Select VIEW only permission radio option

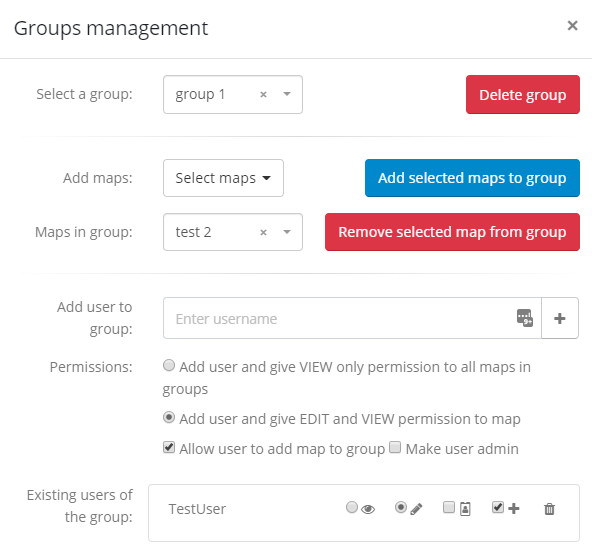click(x=169, y=365)
